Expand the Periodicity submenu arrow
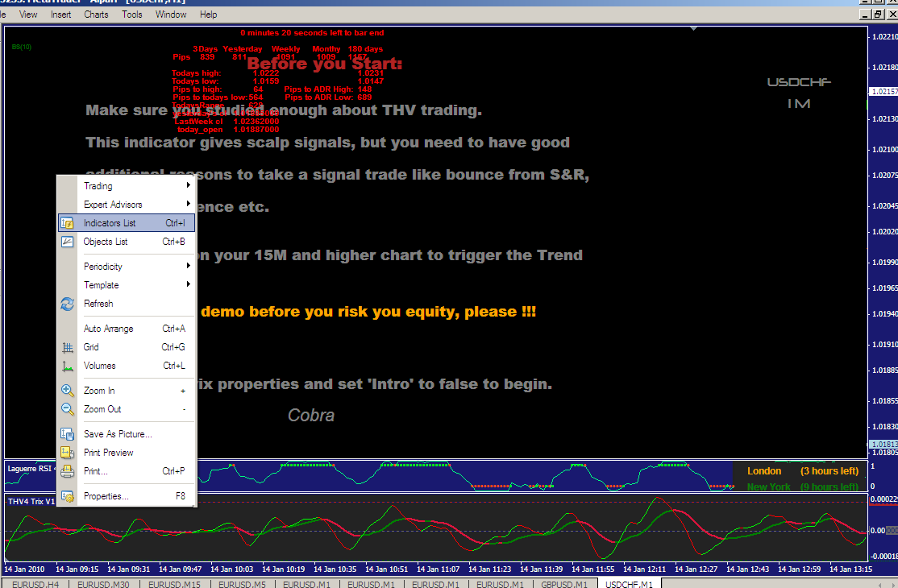This screenshot has height=588, width=898. tap(188, 266)
